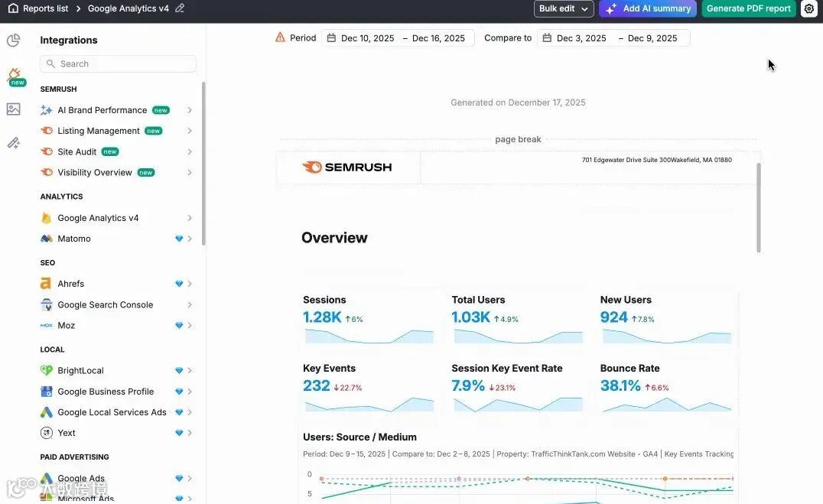Image resolution: width=823 pixels, height=504 pixels.
Task: Click the report page scrollbar
Action: 759,207
